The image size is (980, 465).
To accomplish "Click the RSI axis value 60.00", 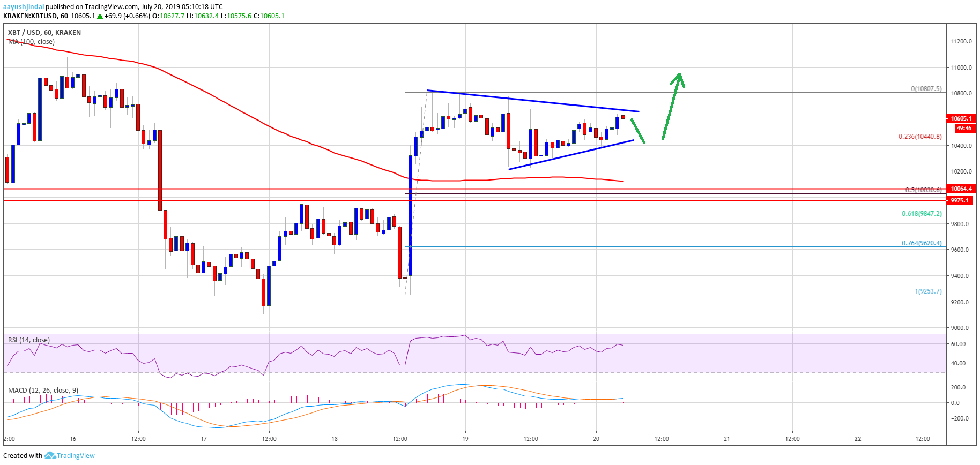I will (959, 344).
